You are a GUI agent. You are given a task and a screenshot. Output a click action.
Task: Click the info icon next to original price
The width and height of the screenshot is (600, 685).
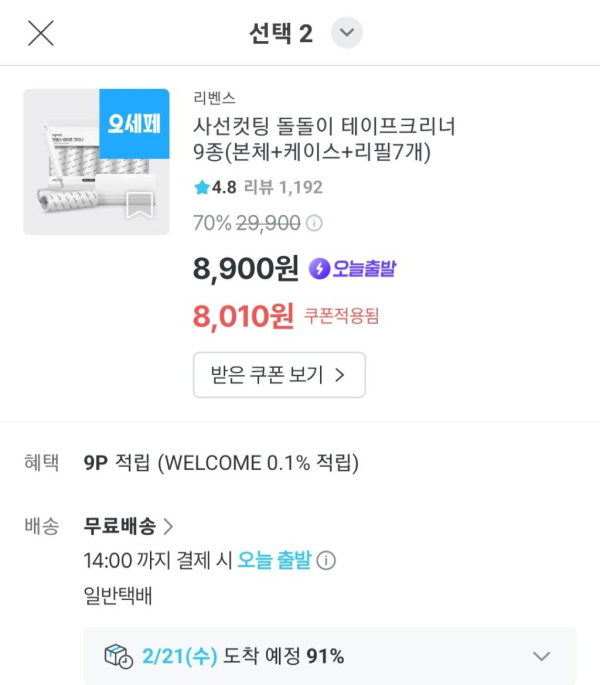(x=314, y=222)
